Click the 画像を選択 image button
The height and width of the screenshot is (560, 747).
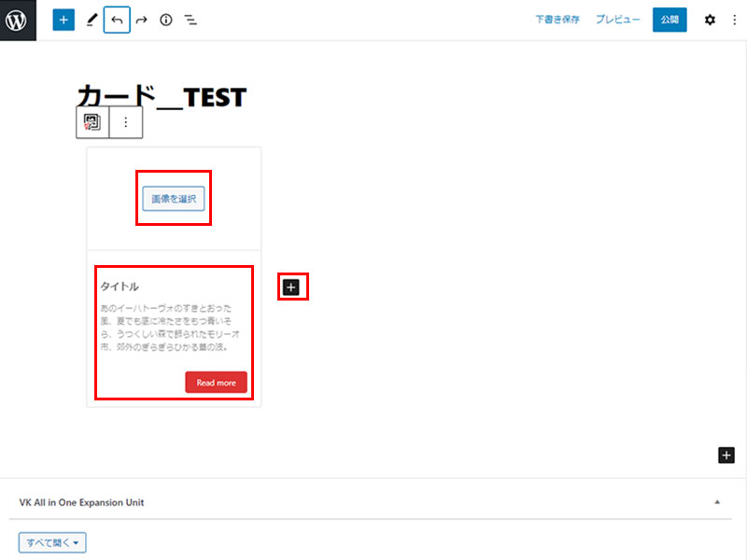click(174, 199)
